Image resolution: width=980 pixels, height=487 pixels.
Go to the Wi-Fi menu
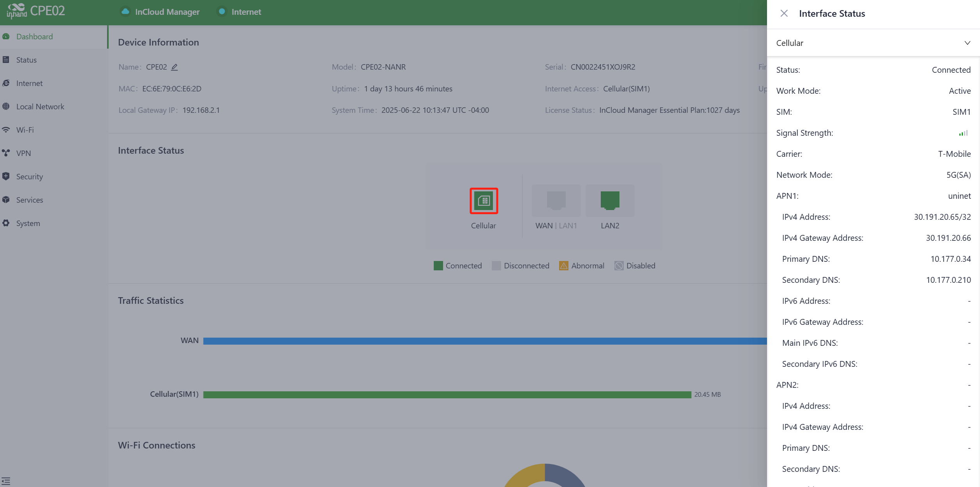pyautogui.click(x=25, y=130)
